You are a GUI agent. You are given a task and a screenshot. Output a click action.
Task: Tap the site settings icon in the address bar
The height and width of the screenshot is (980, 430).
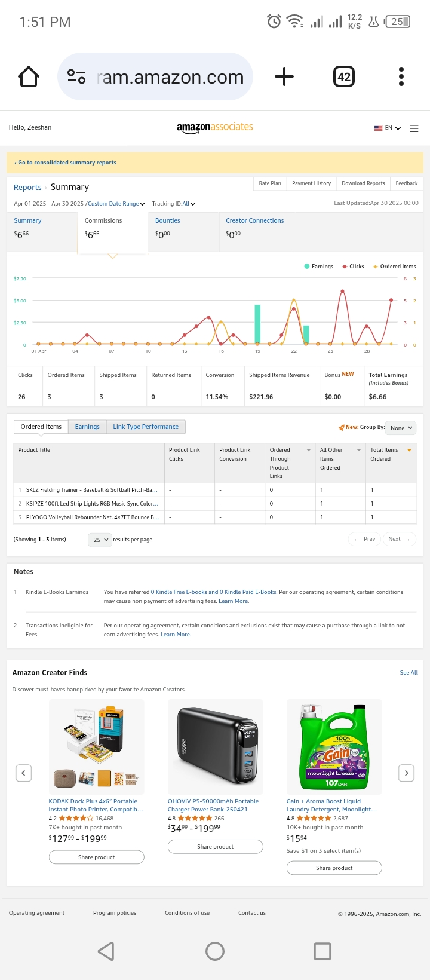click(x=76, y=76)
